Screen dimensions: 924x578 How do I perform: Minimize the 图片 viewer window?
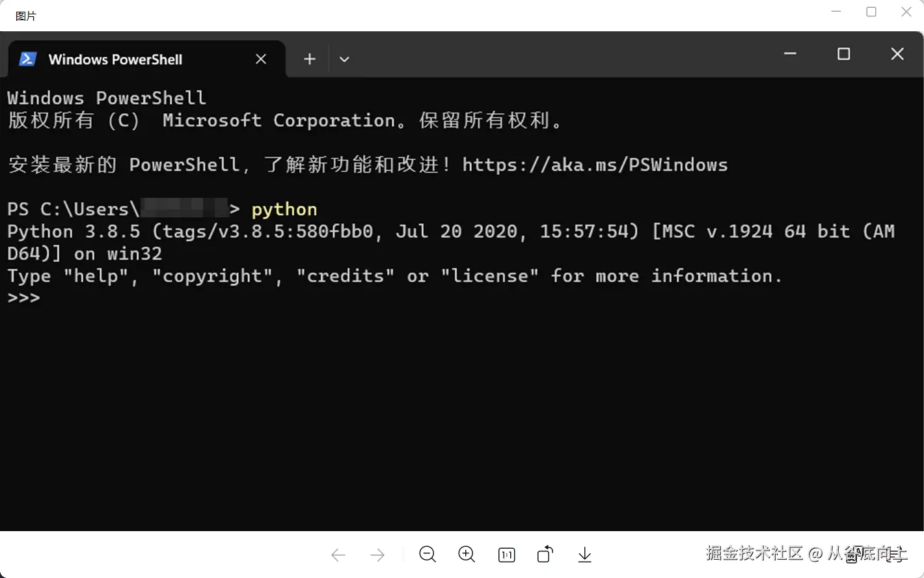[x=837, y=12]
